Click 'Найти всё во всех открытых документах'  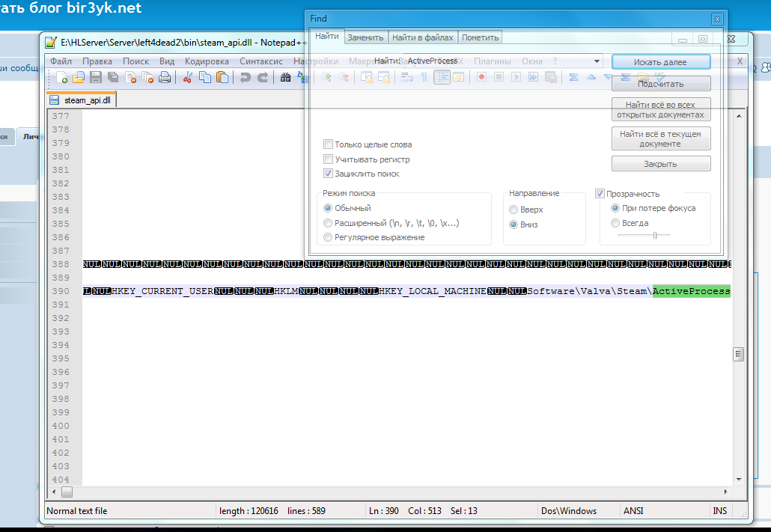(x=661, y=110)
